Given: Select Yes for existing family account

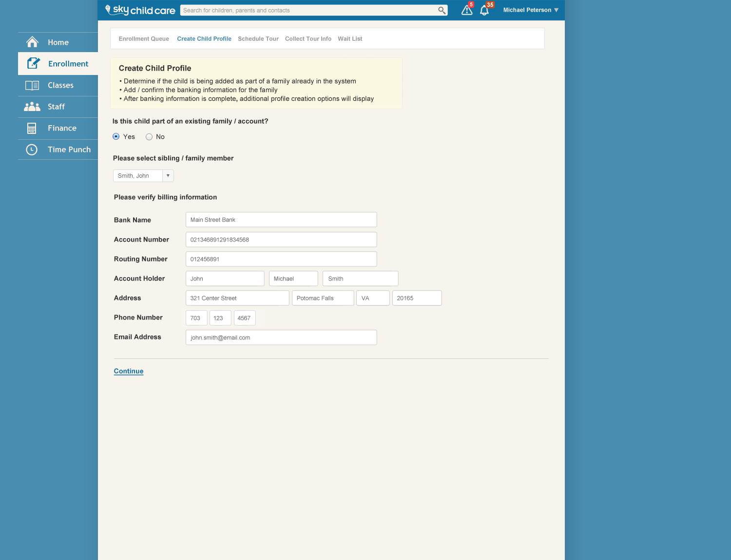Looking at the screenshot, I should (x=116, y=137).
